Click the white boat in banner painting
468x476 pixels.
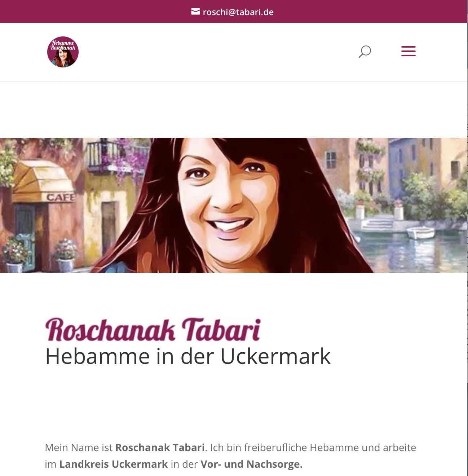(x=421, y=233)
